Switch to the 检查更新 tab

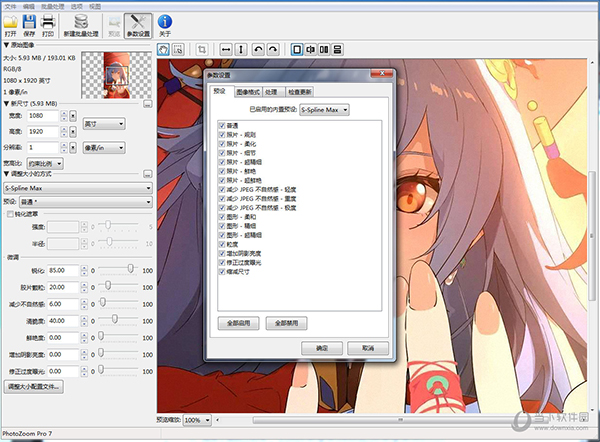pyautogui.click(x=300, y=92)
